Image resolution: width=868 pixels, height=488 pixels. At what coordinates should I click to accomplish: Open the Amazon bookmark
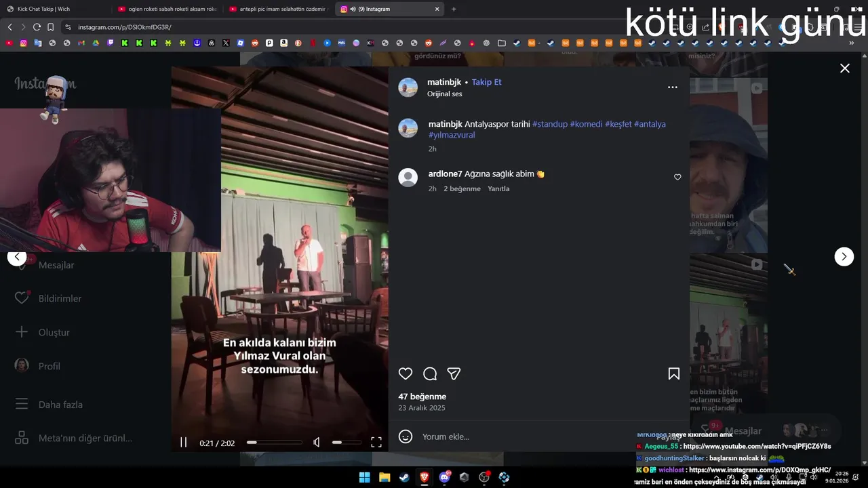tap(283, 43)
